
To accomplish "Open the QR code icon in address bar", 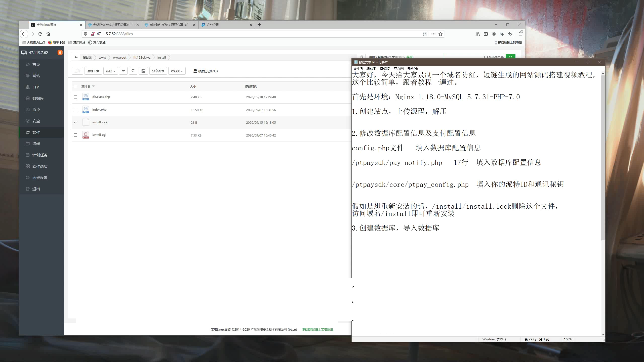I will [425, 34].
